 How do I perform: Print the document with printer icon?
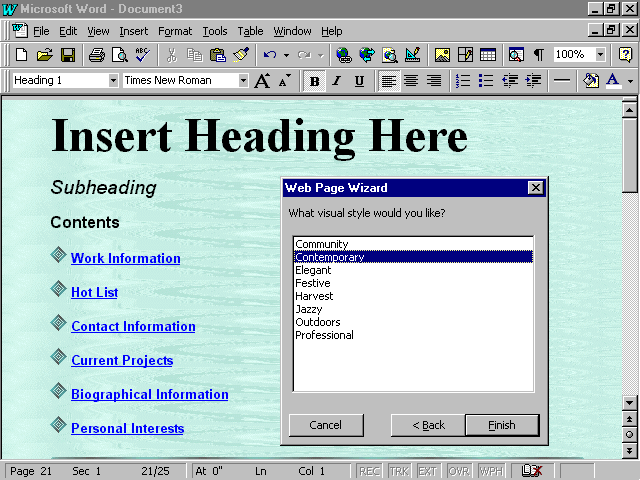click(x=96, y=54)
